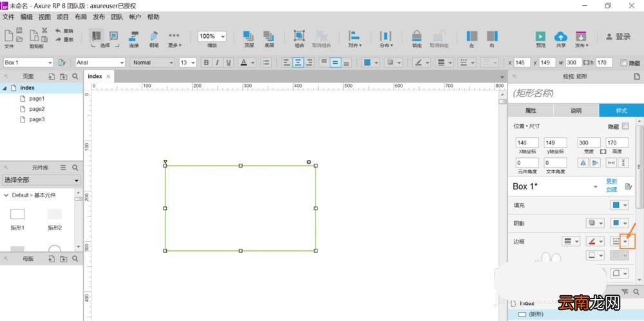Open the 对齐 align dropdown

pyautogui.click(x=355, y=39)
